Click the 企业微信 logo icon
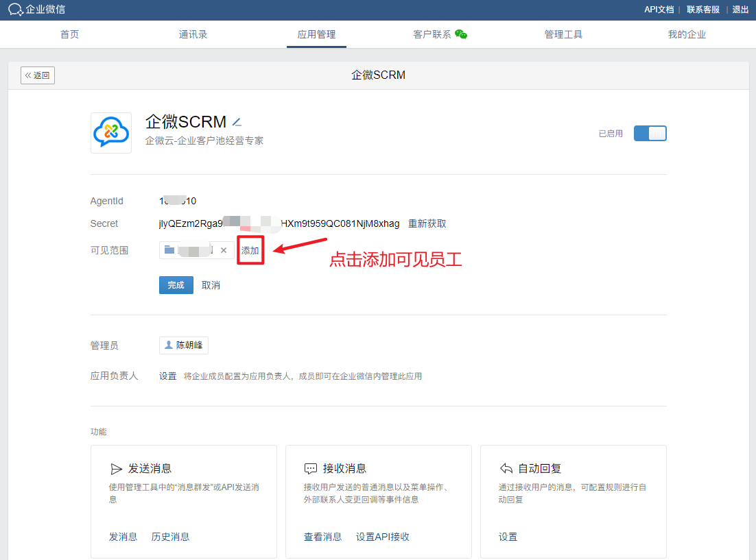This screenshot has width=756, height=560. (x=16, y=10)
